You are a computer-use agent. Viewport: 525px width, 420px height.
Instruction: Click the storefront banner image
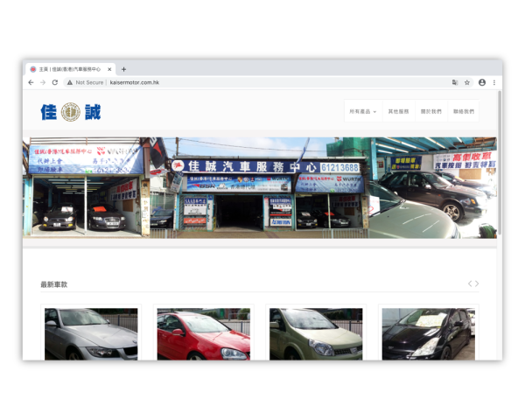click(260, 187)
